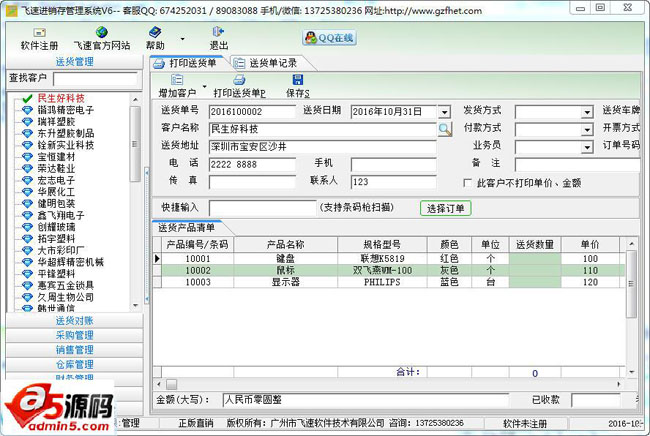The image size is (650, 436).
Task: Click the magnifier icon beside 客户名称
Action: coord(445,129)
